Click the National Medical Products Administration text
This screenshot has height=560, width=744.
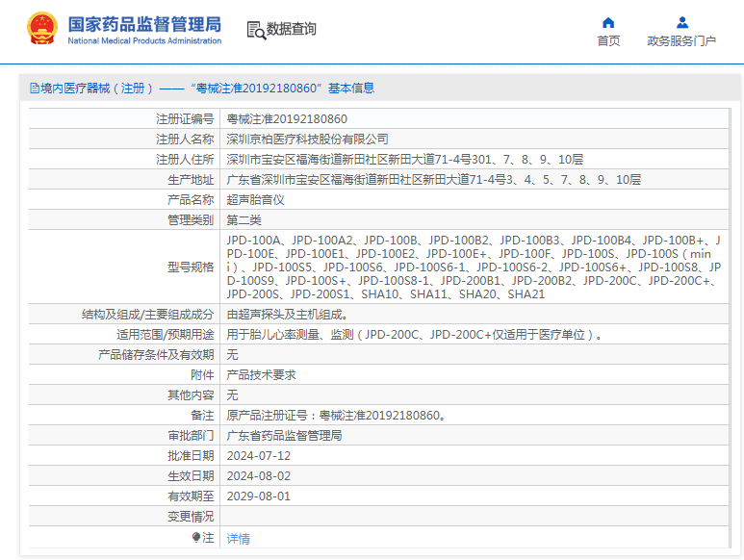tap(144, 40)
